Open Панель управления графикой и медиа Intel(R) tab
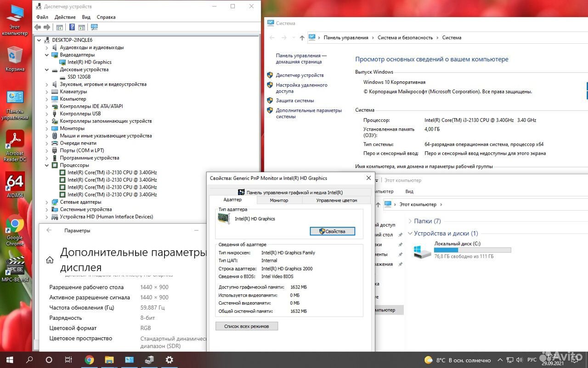Viewport: 588px width, 368px height. click(x=290, y=192)
